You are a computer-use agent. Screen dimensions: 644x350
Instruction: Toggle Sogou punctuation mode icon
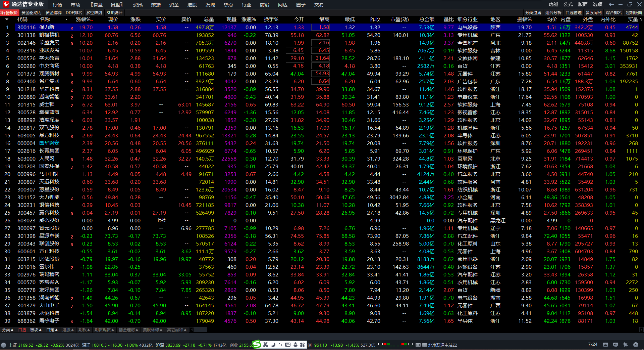280,345
